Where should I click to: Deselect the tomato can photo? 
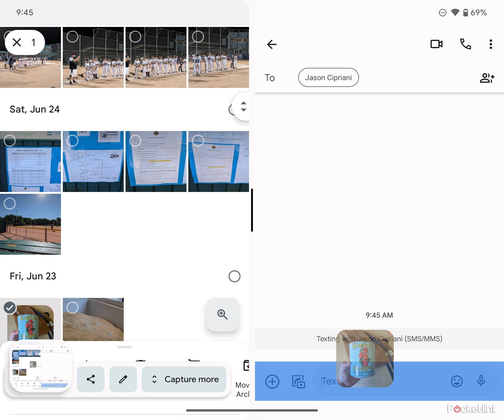[10, 308]
